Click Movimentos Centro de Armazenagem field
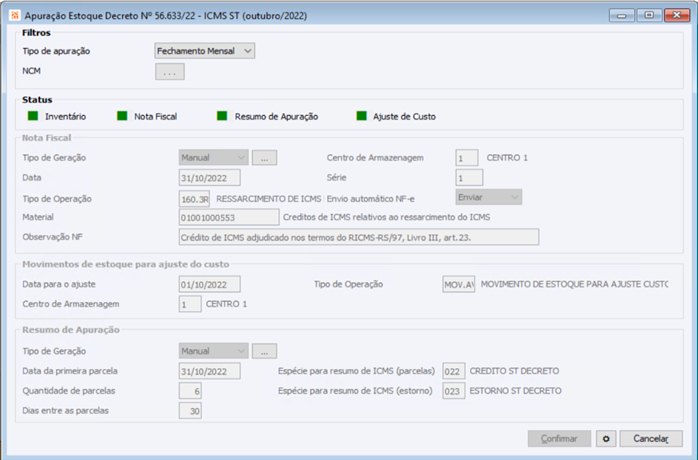Screen dimensions: 698x460 [190, 304]
